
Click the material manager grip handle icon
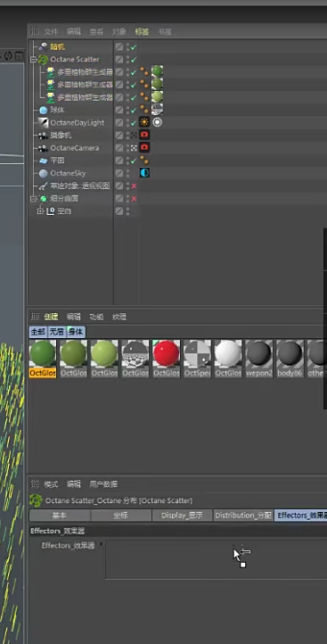click(x=35, y=317)
